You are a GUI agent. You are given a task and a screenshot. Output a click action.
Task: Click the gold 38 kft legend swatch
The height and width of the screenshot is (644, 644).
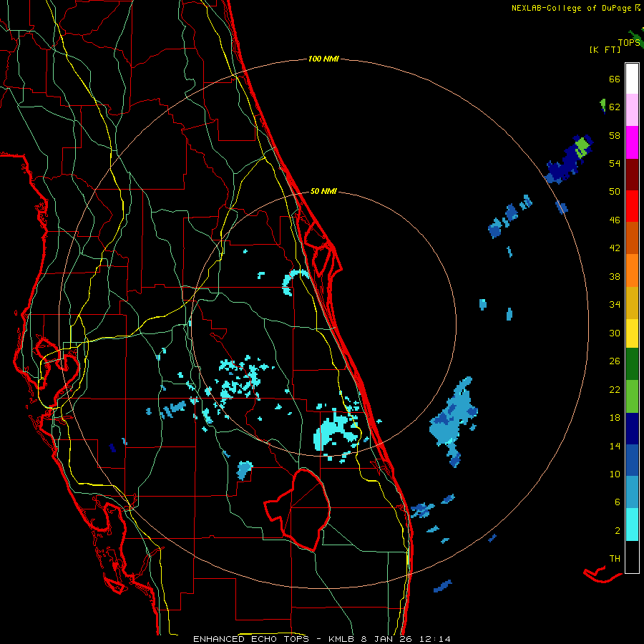632,303
